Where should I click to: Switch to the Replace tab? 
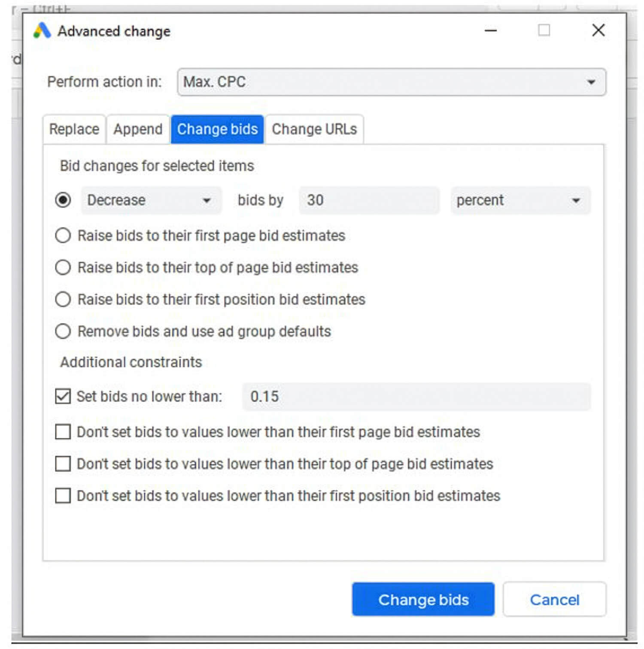pyautogui.click(x=74, y=129)
